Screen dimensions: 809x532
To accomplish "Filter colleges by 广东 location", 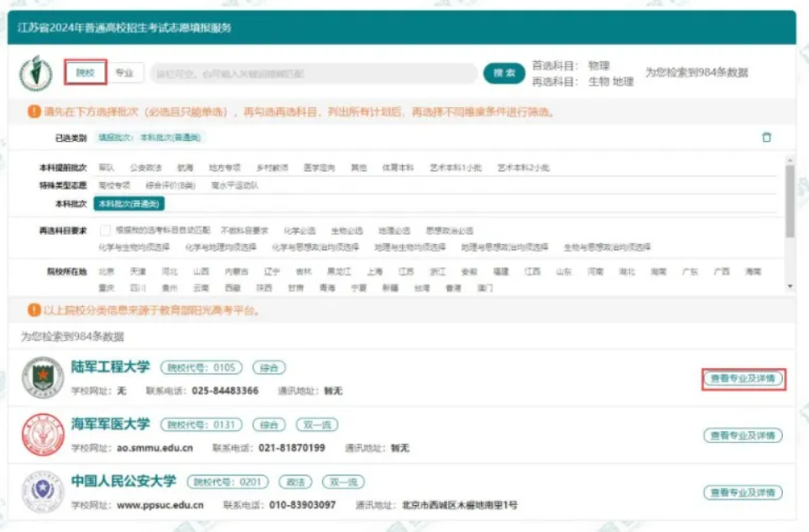I will [690, 271].
